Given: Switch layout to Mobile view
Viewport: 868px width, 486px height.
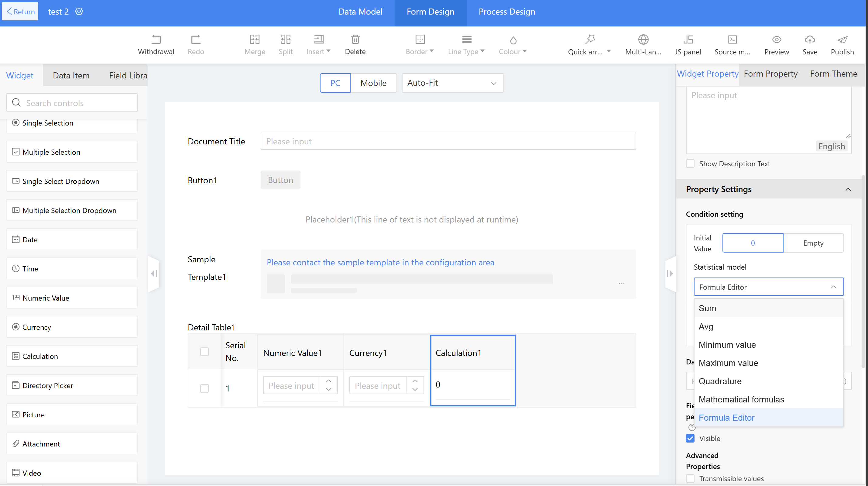Looking at the screenshot, I should click(x=373, y=83).
